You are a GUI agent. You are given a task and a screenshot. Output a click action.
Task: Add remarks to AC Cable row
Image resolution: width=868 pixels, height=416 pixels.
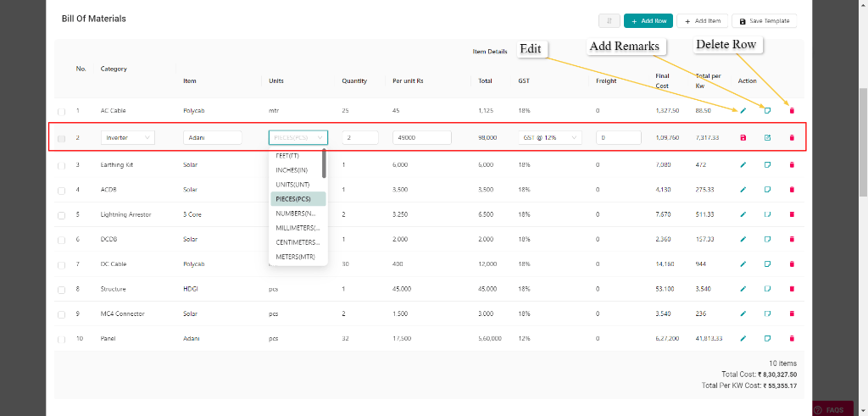pos(767,110)
